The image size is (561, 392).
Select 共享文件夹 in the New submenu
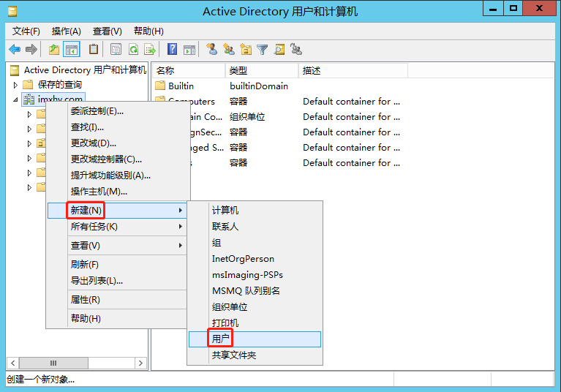[255, 355]
